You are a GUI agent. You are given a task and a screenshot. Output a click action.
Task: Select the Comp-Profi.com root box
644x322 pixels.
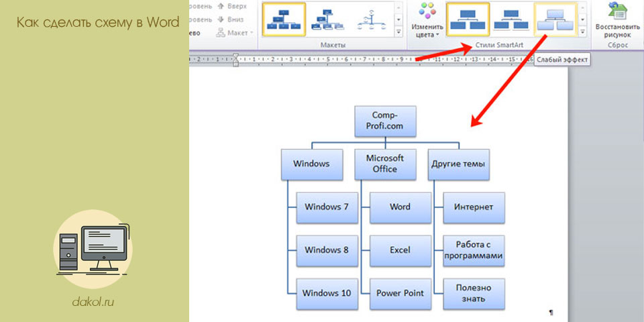tap(385, 121)
